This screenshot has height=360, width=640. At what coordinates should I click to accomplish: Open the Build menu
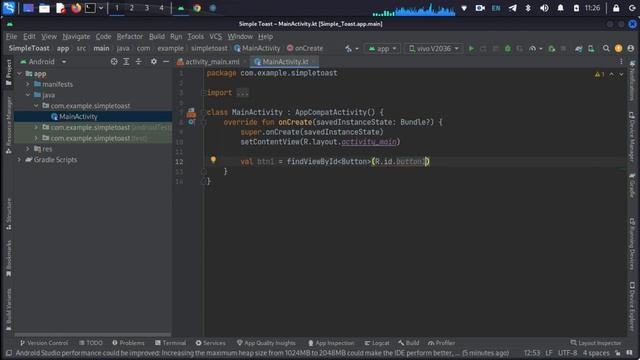coord(157,37)
